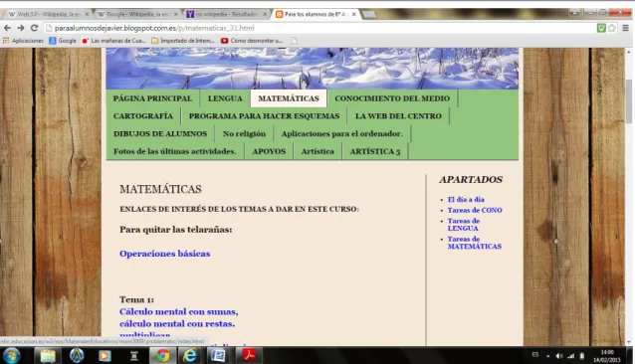
Task: Open the CARTOGRAFÍA page
Action: [143, 116]
